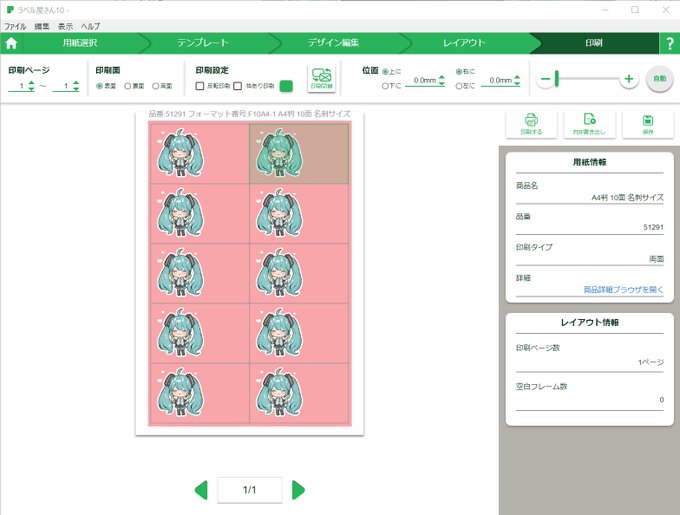Viewport: 680px width, 515px height.
Task: Increase the ending print page number
Action: (76, 83)
